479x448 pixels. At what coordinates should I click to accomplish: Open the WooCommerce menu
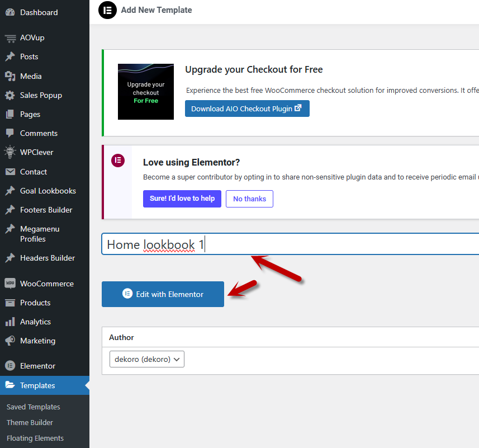pos(45,284)
